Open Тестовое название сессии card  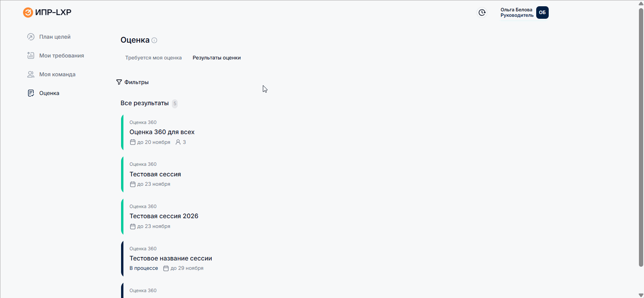point(171,259)
